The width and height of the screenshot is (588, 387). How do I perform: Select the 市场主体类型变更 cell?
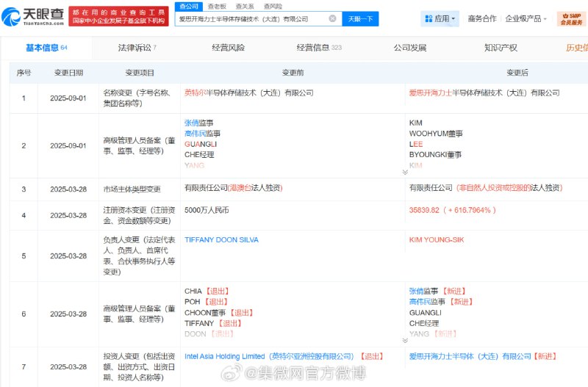point(132,189)
